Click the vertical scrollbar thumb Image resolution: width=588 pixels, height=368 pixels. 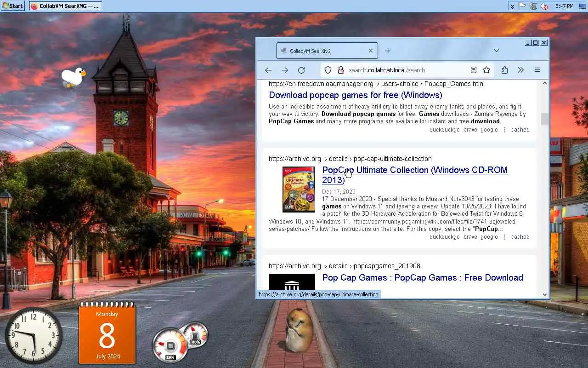point(545,119)
